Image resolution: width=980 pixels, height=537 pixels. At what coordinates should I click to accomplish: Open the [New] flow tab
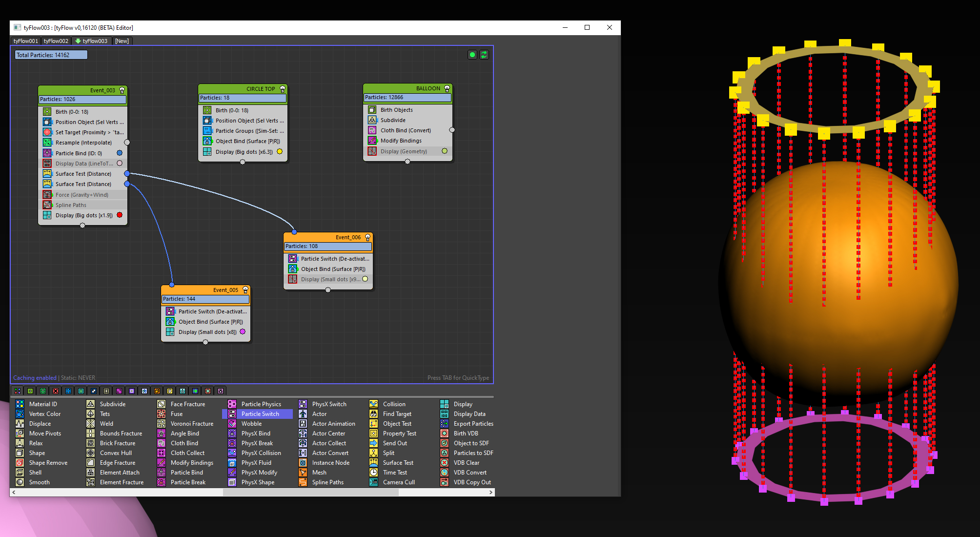[122, 41]
